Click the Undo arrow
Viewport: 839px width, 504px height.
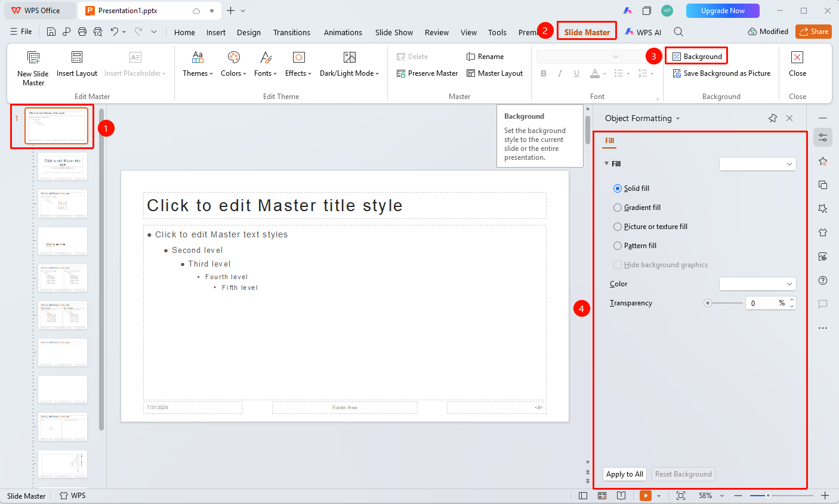point(115,32)
